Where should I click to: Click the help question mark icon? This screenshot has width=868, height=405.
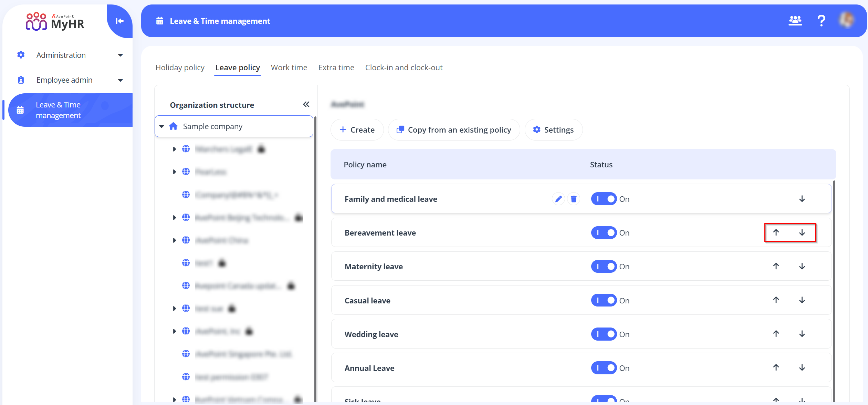[821, 21]
